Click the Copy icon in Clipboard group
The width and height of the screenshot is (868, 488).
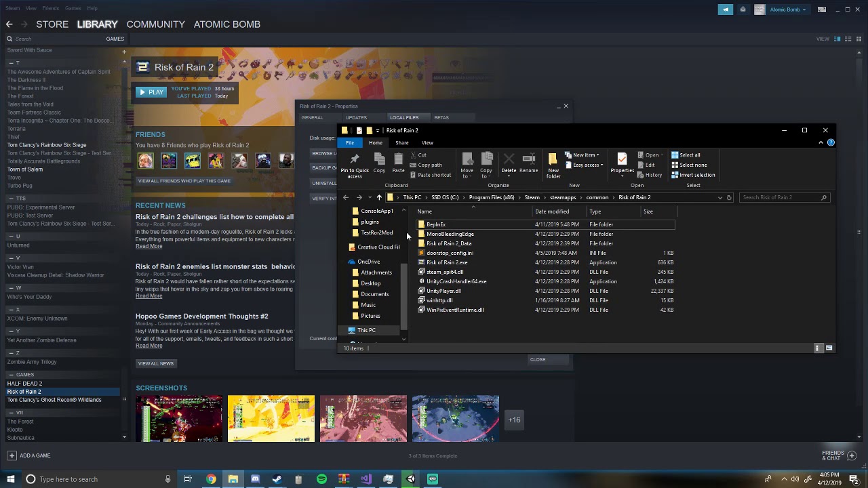coord(379,163)
